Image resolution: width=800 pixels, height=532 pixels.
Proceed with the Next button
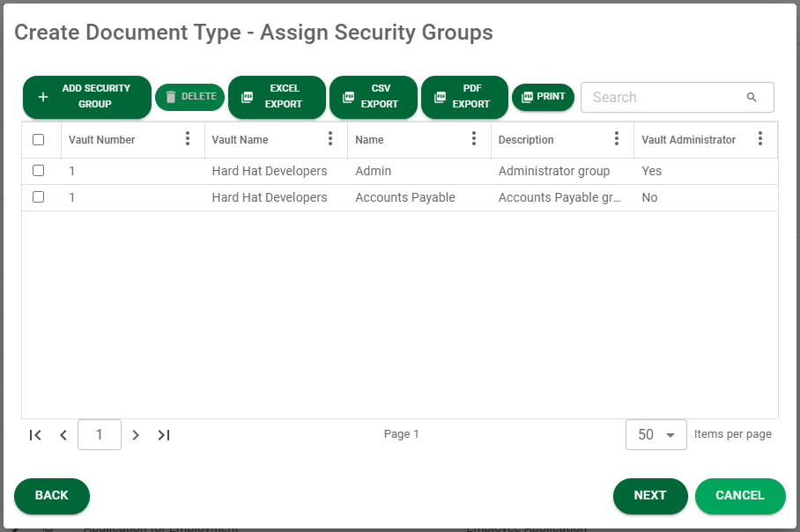tap(650, 496)
